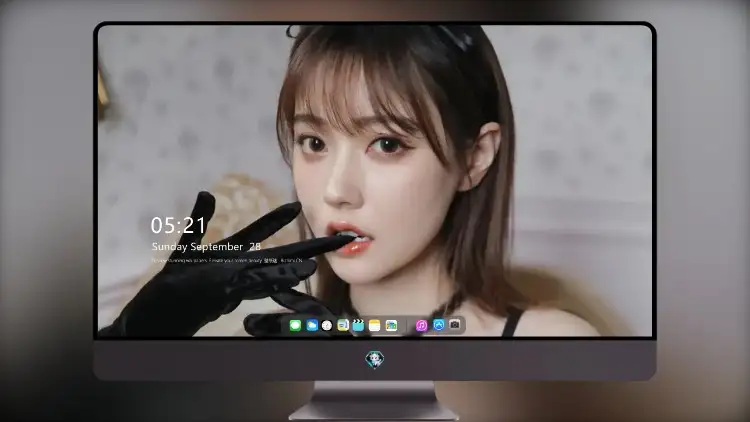Click the 05:21 clock widget

coord(178,225)
